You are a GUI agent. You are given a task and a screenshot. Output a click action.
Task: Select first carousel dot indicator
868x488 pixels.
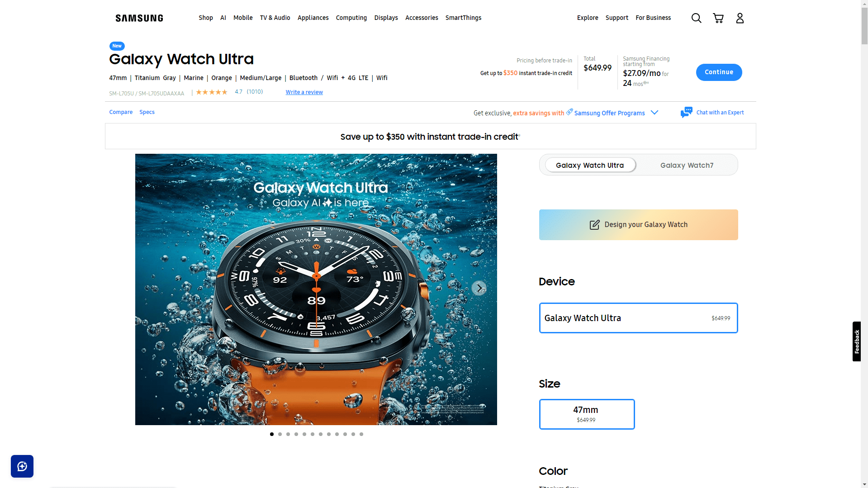point(272,434)
